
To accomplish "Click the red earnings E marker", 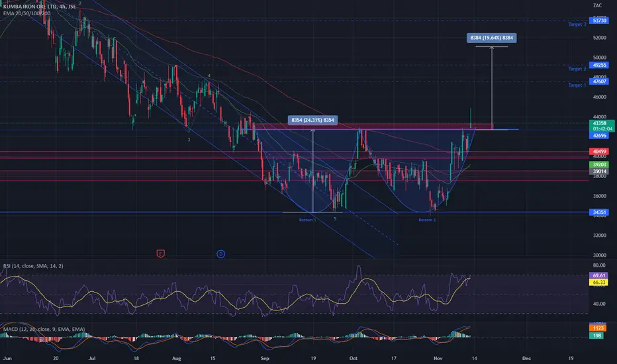I will pos(160,254).
